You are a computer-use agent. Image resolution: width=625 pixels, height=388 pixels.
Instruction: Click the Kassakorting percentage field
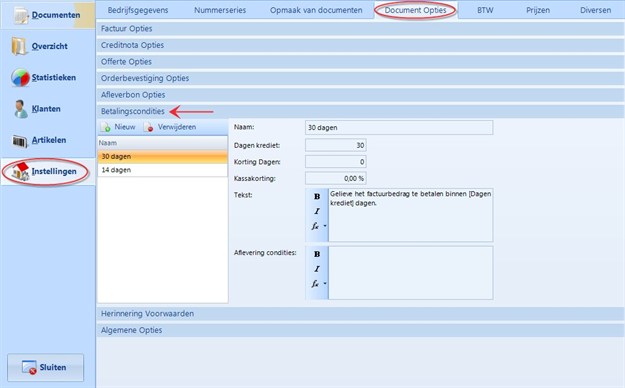(336, 178)
